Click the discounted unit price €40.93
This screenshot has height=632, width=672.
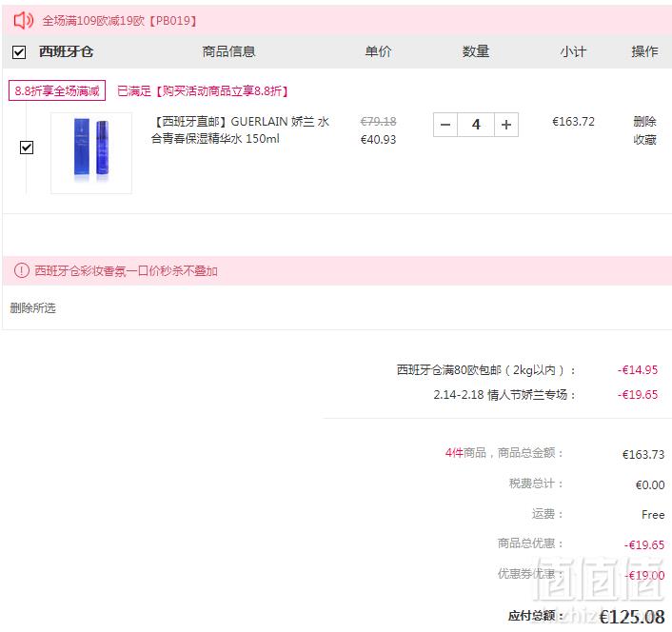379,140
